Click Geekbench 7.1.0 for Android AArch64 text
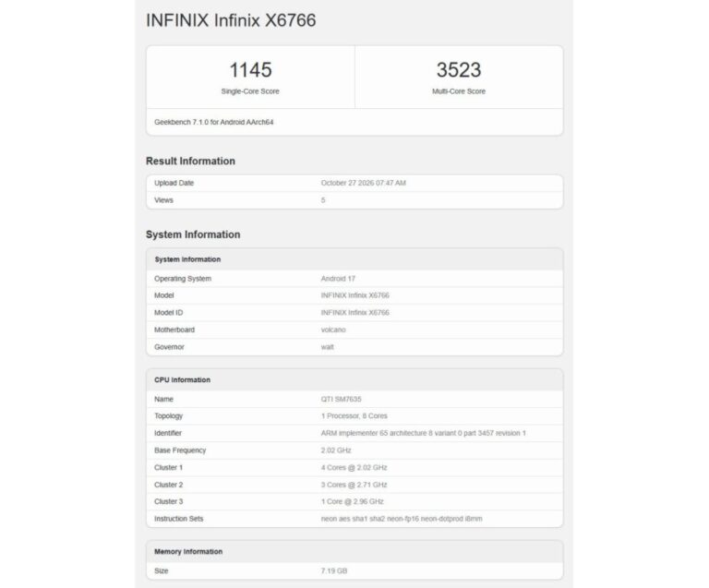The image size is (709, 588). (214, 122)
